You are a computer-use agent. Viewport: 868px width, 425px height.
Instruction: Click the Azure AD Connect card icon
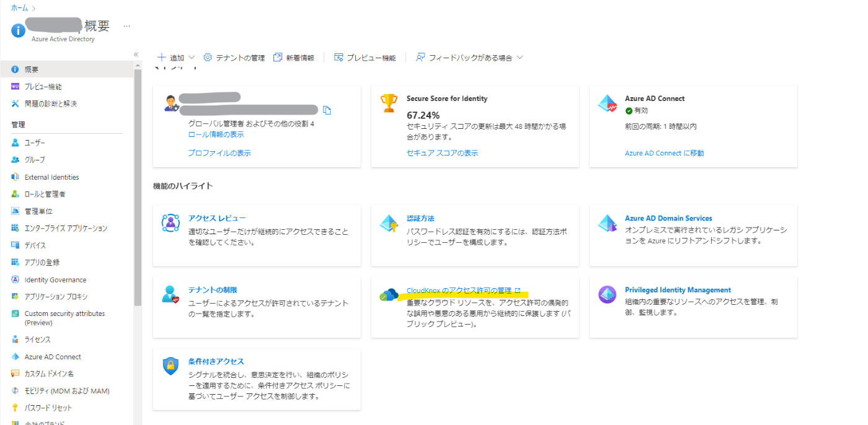click(x=608, y=103)
